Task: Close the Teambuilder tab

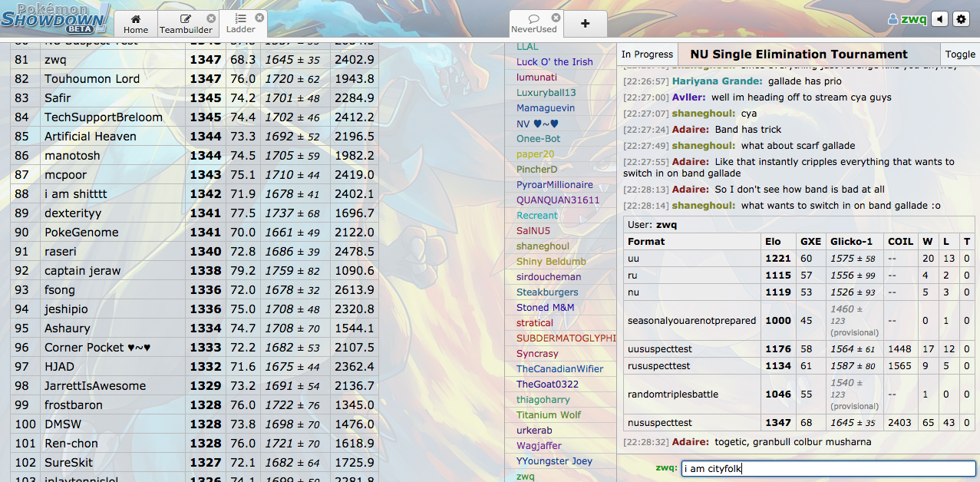Action: click(211, 18)
